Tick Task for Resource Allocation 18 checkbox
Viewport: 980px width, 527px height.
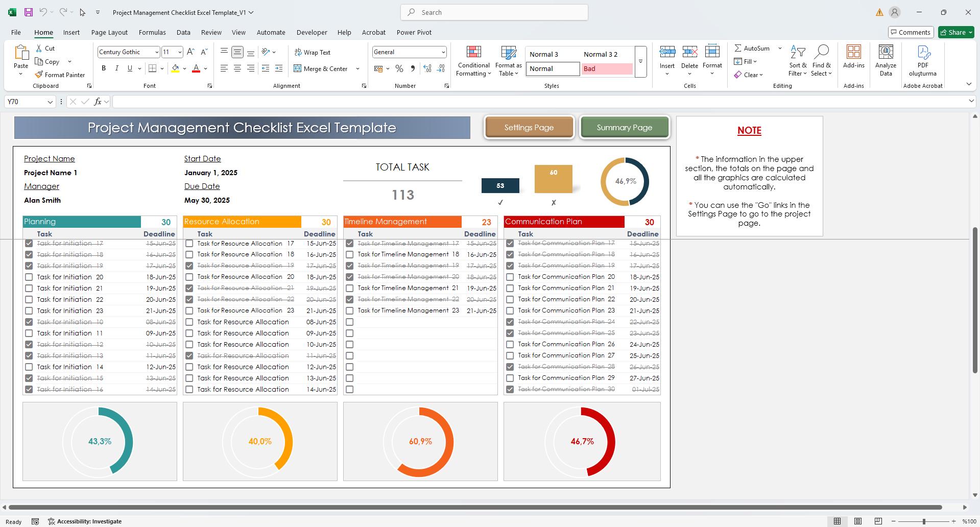pyautogui.click(x=189, y=255)
